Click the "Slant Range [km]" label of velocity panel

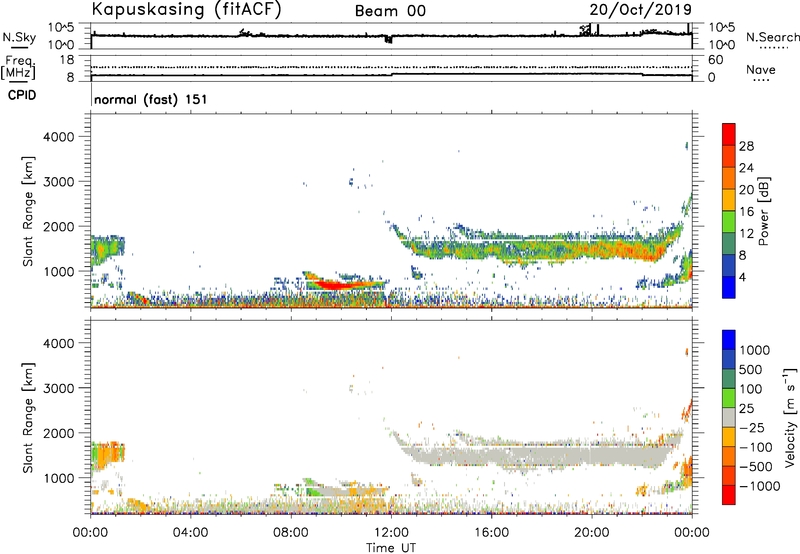28,418
